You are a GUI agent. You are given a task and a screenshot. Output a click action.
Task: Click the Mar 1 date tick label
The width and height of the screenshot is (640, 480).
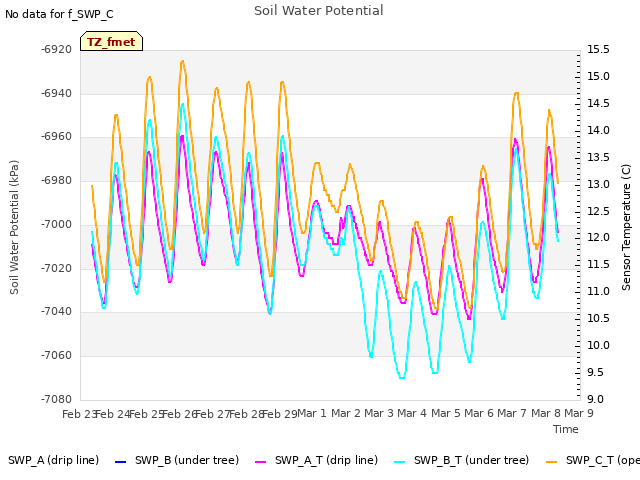click(x=312, y=413)
